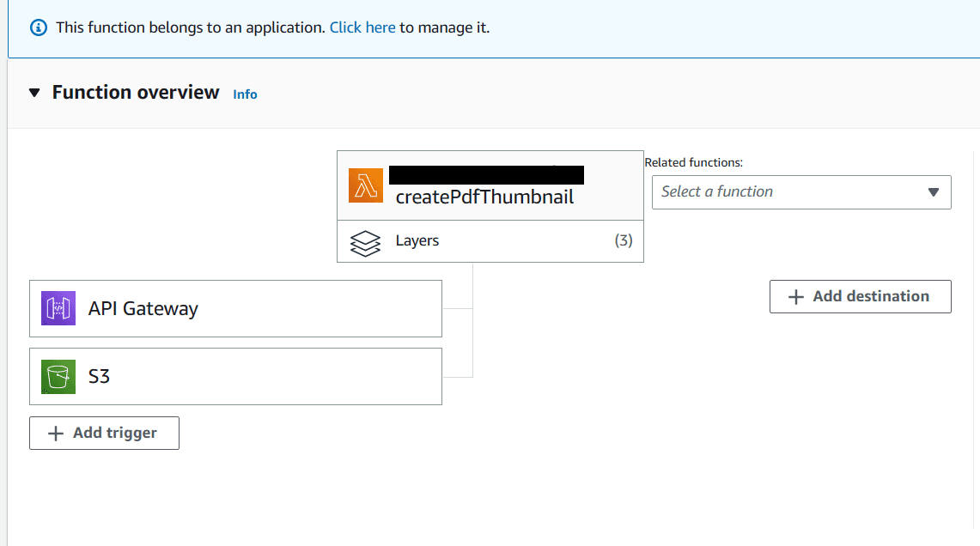Open the Info link beside Function overview
This screenshot has width=980, height=546.
click(245, 94)
